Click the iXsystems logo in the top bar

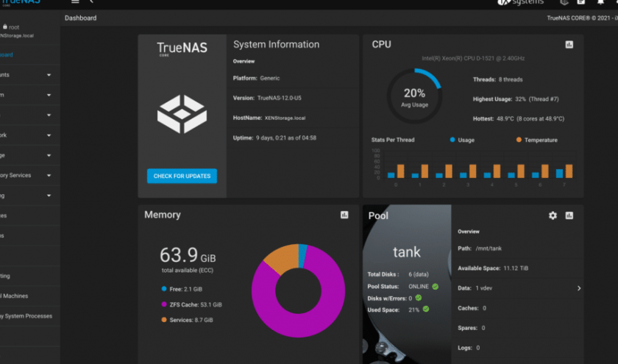tap(520, 2)
